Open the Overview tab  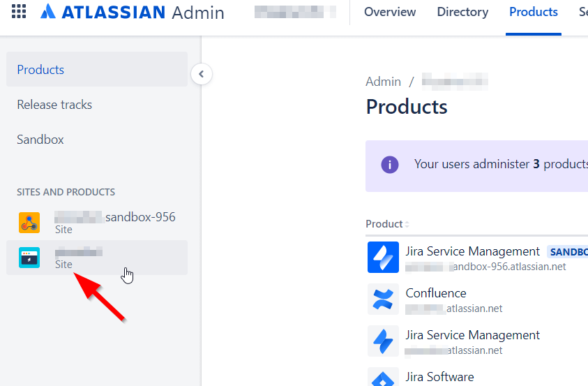390,12
